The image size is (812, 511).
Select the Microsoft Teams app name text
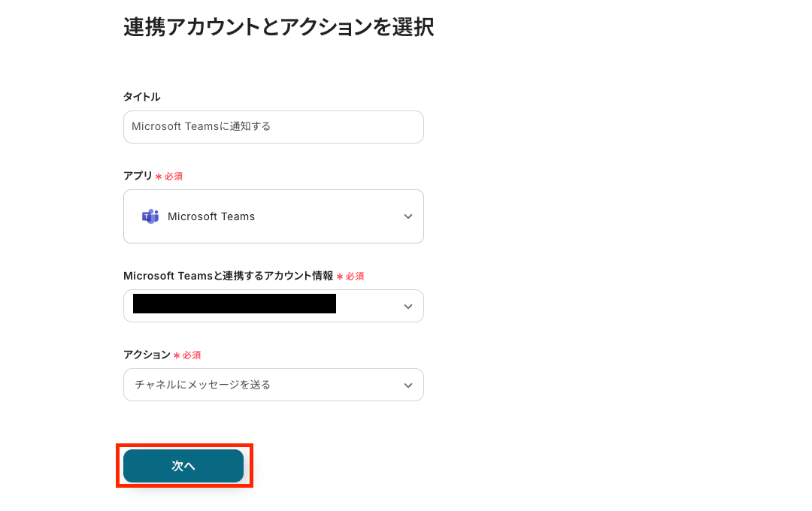(211, 216)
